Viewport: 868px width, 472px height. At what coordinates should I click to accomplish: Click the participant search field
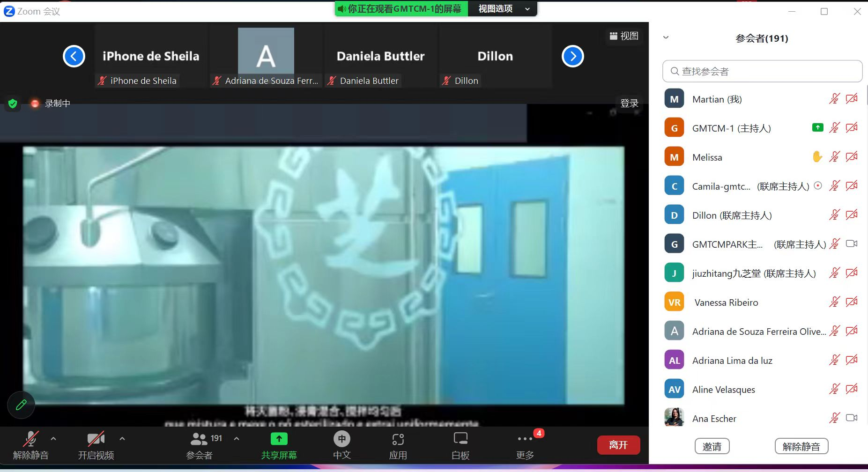[x=762, y=71]
